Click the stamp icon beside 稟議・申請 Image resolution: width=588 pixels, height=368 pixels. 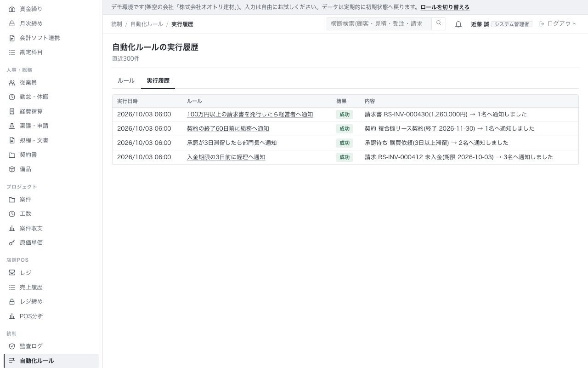pos(12,126)
